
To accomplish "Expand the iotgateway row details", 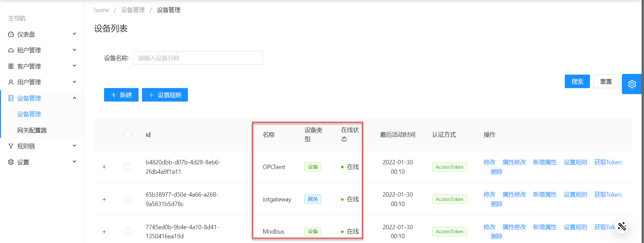I will pos(104,200).
